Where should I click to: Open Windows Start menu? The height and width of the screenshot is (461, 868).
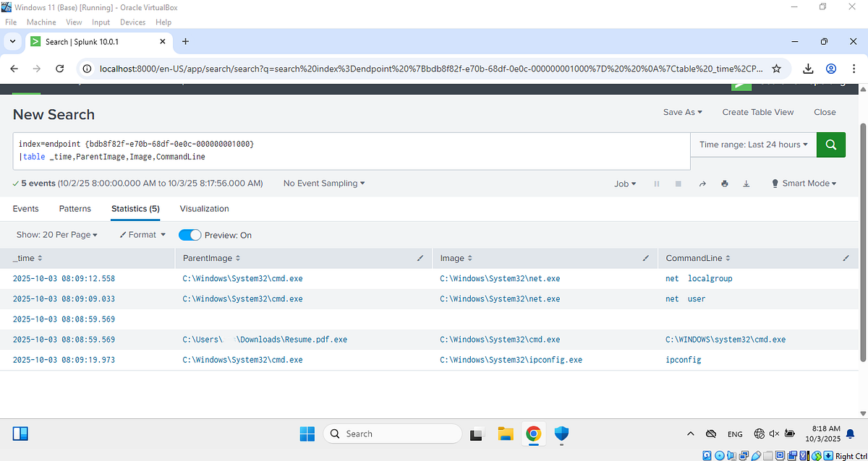[x=307, y=434]
